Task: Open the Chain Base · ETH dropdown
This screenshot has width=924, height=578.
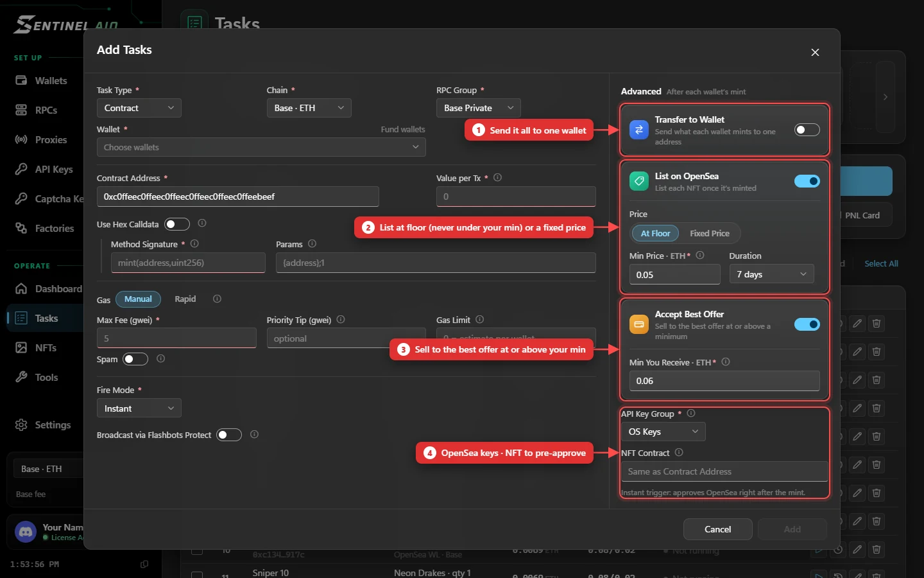Action: pyautogui.click(x=309, y=108)
